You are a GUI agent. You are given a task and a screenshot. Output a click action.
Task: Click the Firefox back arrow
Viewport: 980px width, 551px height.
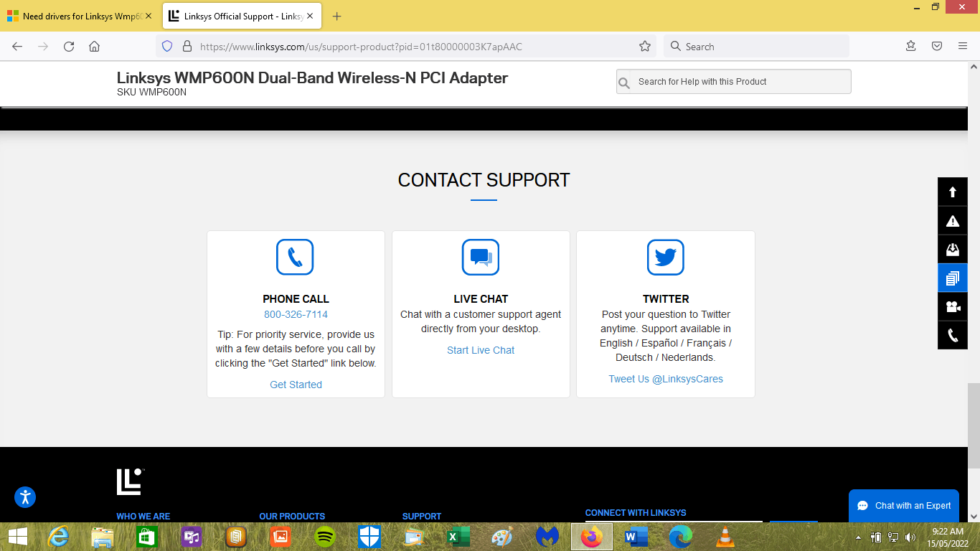point(17,47)
